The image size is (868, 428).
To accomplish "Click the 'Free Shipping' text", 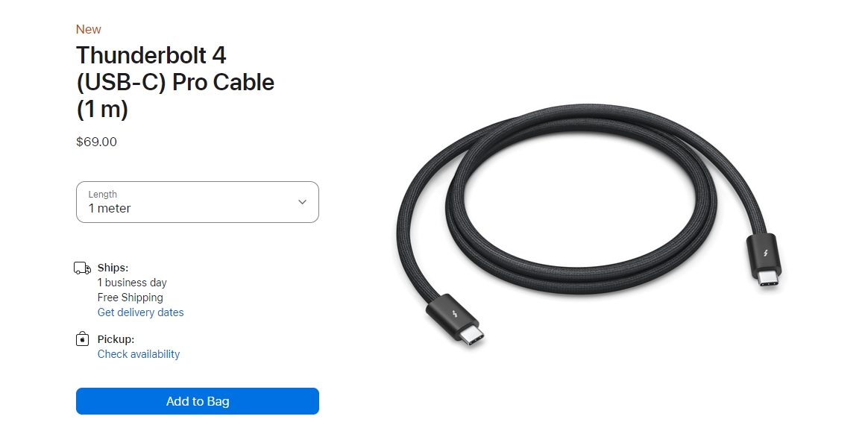I will pos(130,298).
